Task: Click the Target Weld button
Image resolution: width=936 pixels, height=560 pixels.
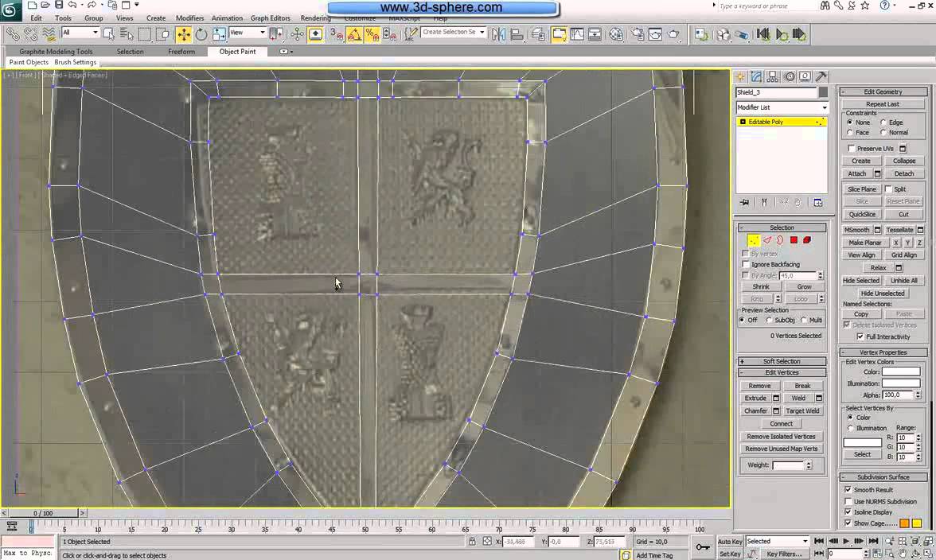Action: coord(801,411)
